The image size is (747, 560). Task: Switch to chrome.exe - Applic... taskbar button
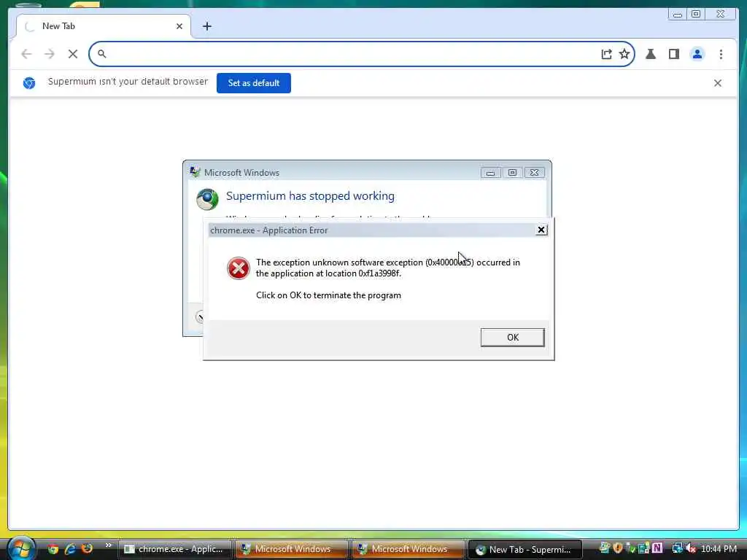click(x=174, y=549)
